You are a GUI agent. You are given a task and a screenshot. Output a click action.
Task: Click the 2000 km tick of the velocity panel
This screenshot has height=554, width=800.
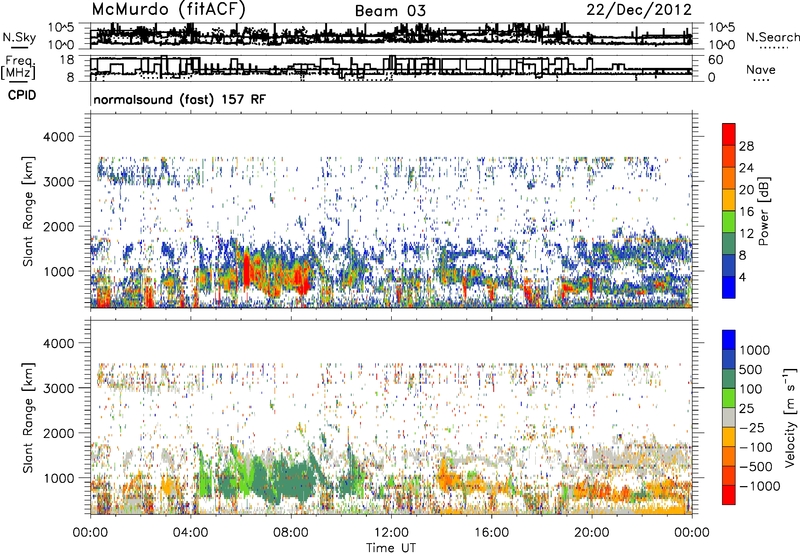(x=59, y=433)
